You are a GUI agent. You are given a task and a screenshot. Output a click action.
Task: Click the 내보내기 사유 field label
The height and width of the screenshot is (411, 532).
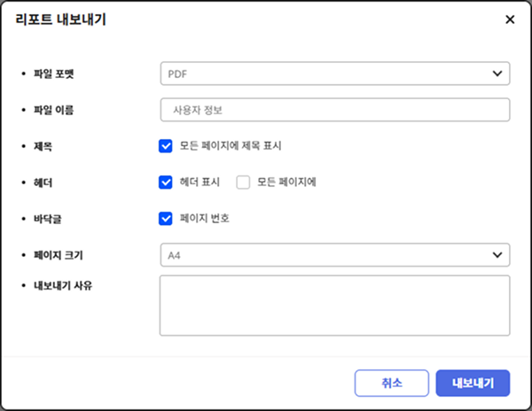(61, 285)
